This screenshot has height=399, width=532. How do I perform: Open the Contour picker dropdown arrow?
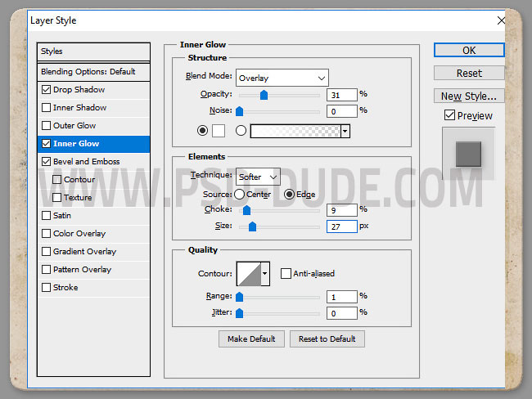tap(264, 273)
